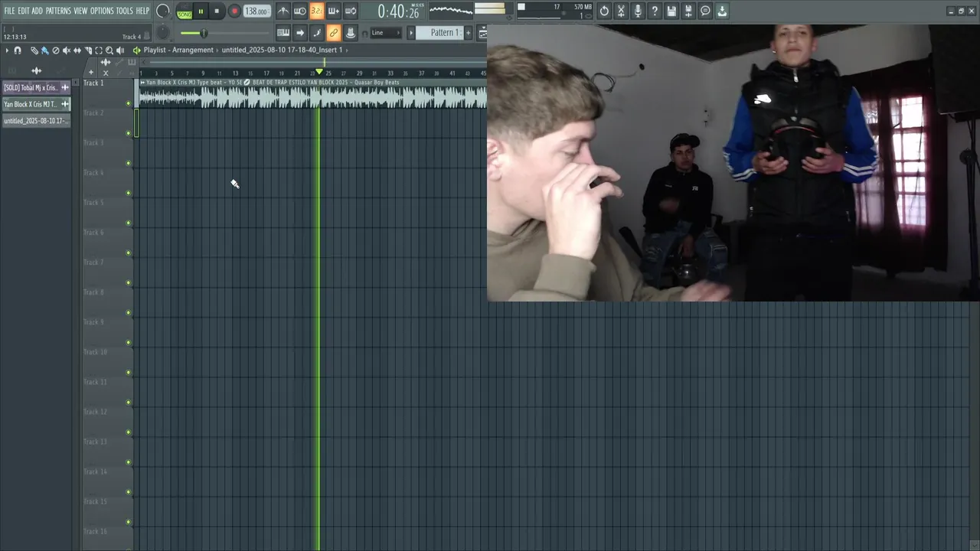
Task: Select the Yan Block X Cris MJ clip in picker
Action: [36, 104]
